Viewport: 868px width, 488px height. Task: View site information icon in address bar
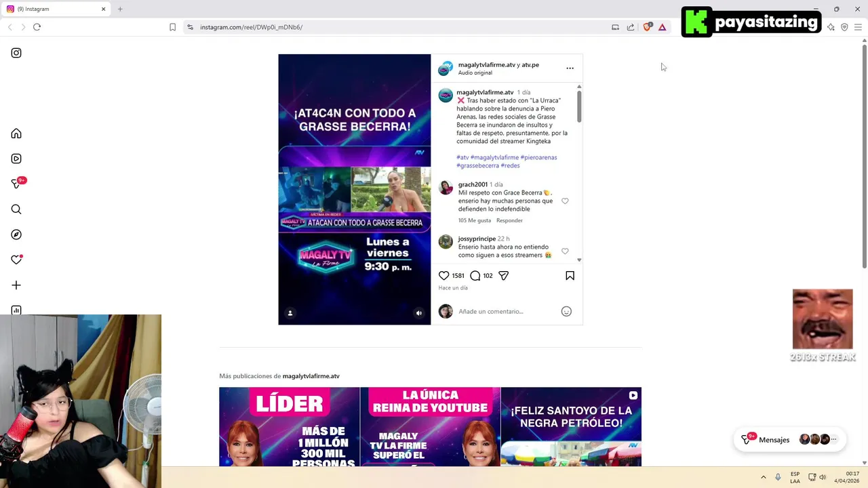point(190,27)
